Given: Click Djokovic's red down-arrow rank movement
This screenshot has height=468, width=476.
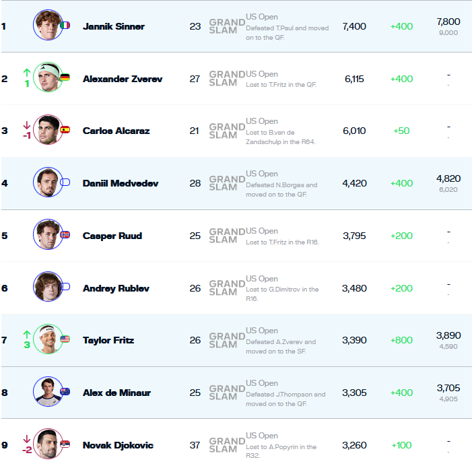Looking at the screenshot, I should click(27, 439).
